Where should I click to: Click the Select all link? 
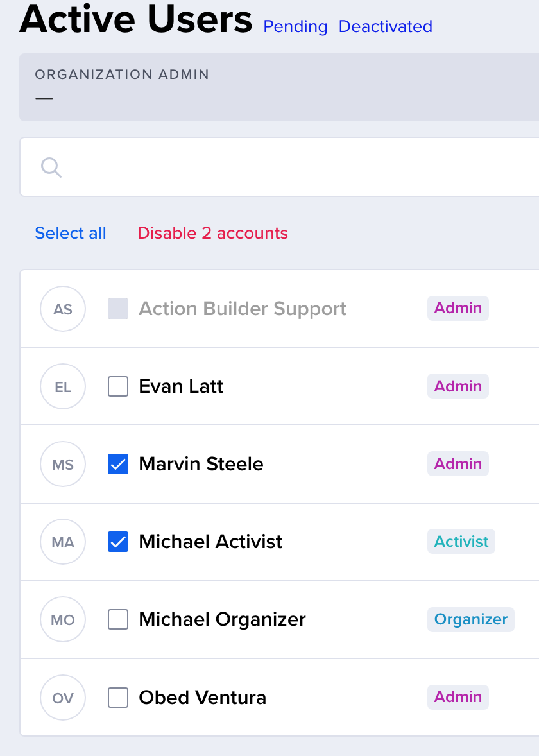click(71, 233)
